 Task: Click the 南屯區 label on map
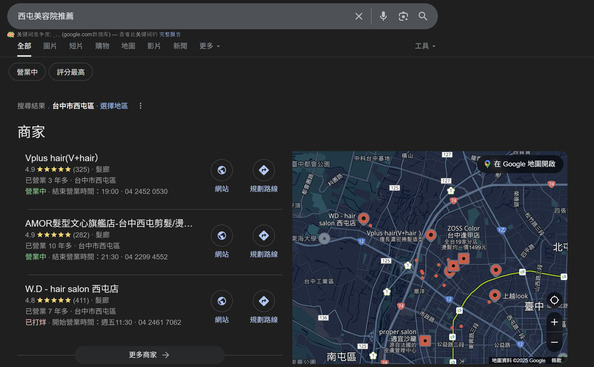pos(341,356)
